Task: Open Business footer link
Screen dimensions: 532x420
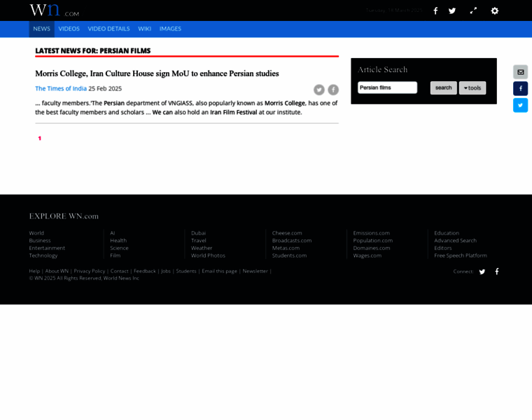Action: pos(40,241)
